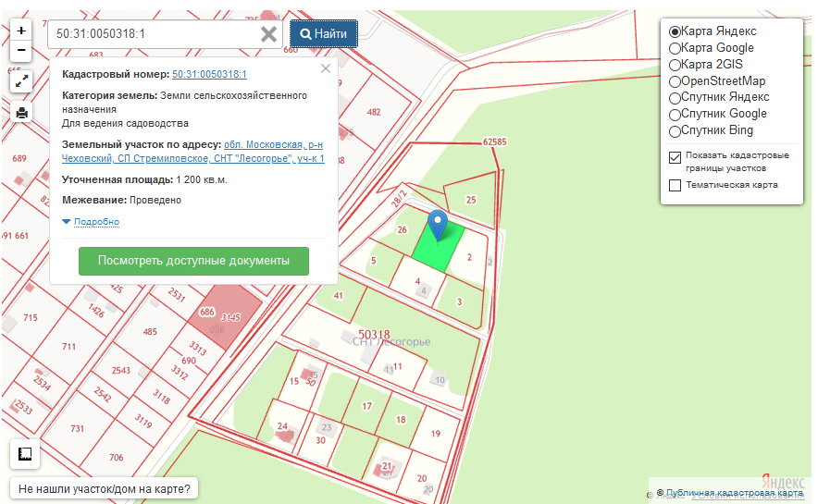This screenshot has width=818, height=504.
Task: Open the layers tool at bottom left
Action: [24, 454]
